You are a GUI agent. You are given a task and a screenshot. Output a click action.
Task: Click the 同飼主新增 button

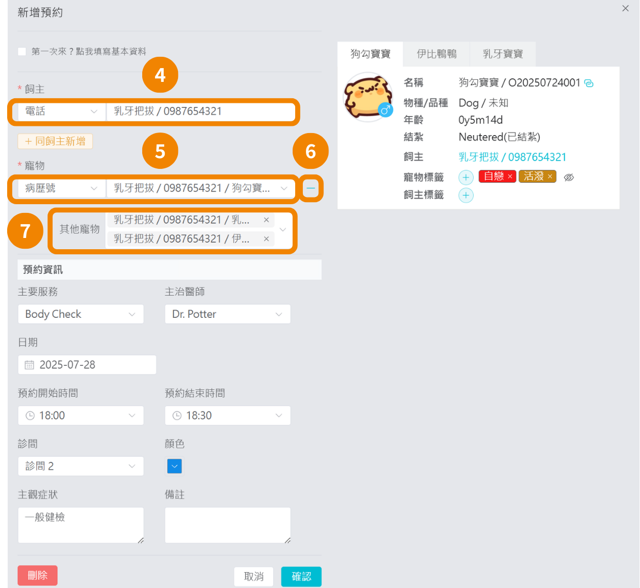[x=55, y=141]
